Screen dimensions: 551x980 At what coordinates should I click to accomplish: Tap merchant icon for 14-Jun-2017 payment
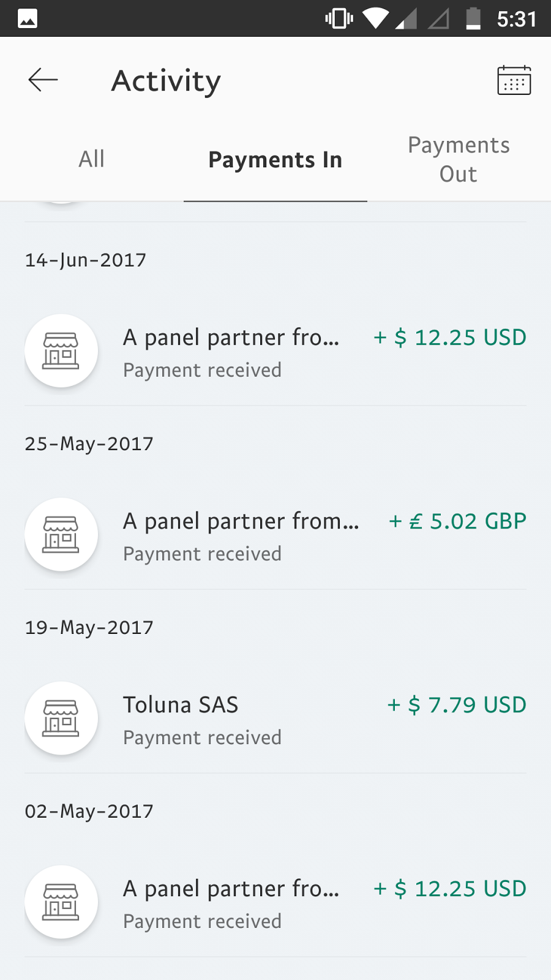tap(61, 351)
